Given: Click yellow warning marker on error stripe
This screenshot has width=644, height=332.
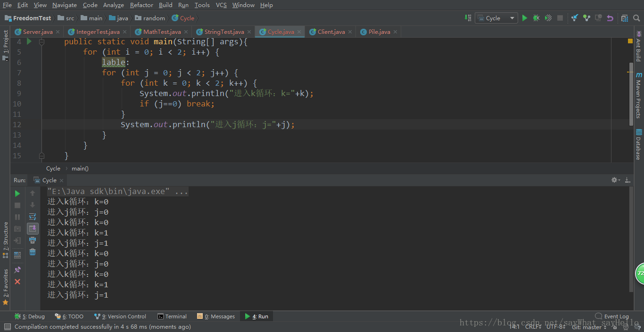Looking at the screenshot, I should (x=630, y=72).
